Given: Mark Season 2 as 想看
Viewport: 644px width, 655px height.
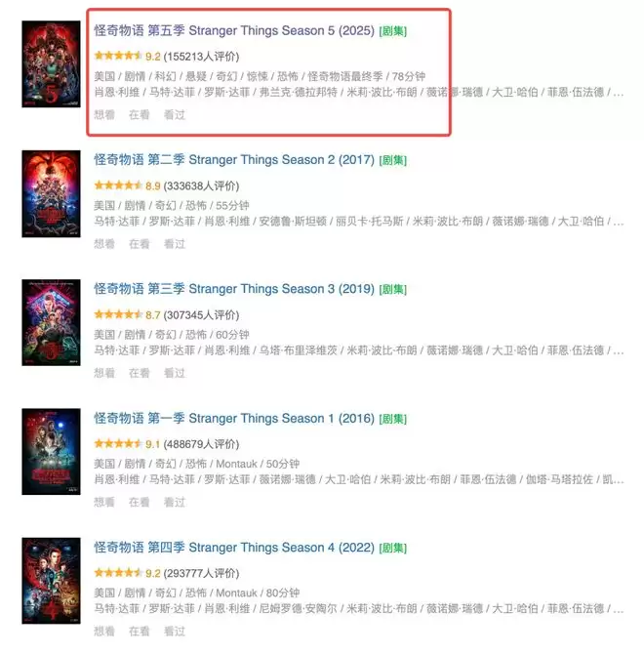Looking at the screenshot, I should coord(104,243).
